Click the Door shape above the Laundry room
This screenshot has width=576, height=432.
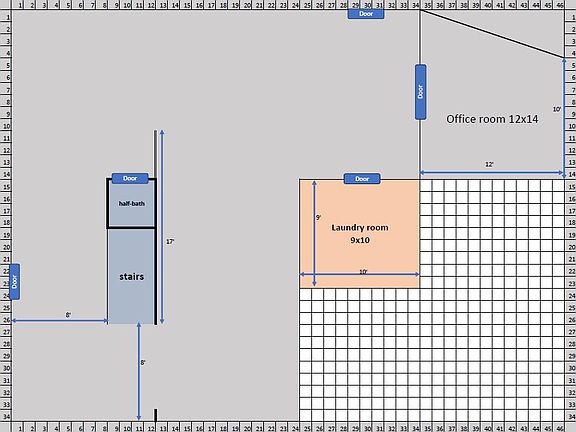point(362,179)
